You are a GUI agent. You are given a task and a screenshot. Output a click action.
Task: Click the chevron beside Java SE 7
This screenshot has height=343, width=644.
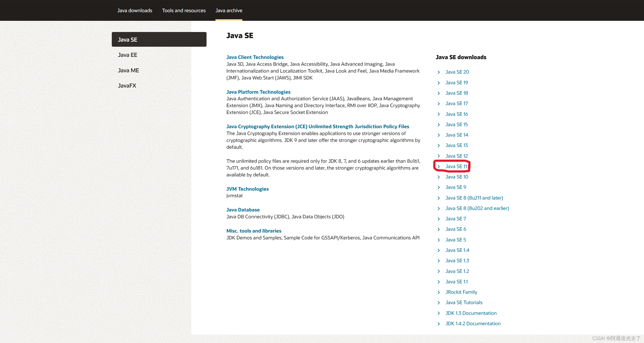click(x=439, y=219)
